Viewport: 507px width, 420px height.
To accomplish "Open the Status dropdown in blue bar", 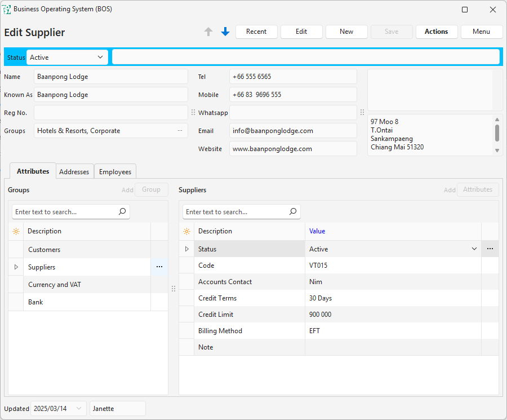I will click(100, 57).
